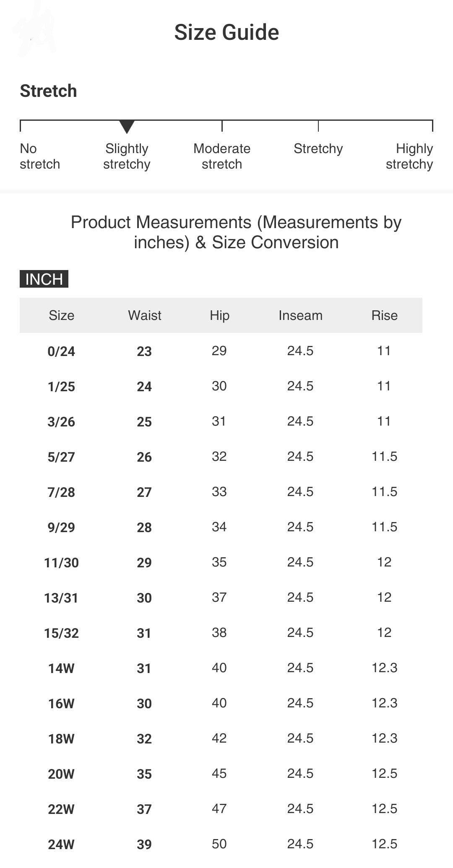Click the 24W size row label
The height and width of the screenshot is (868, 453).
tap(61, 844)
